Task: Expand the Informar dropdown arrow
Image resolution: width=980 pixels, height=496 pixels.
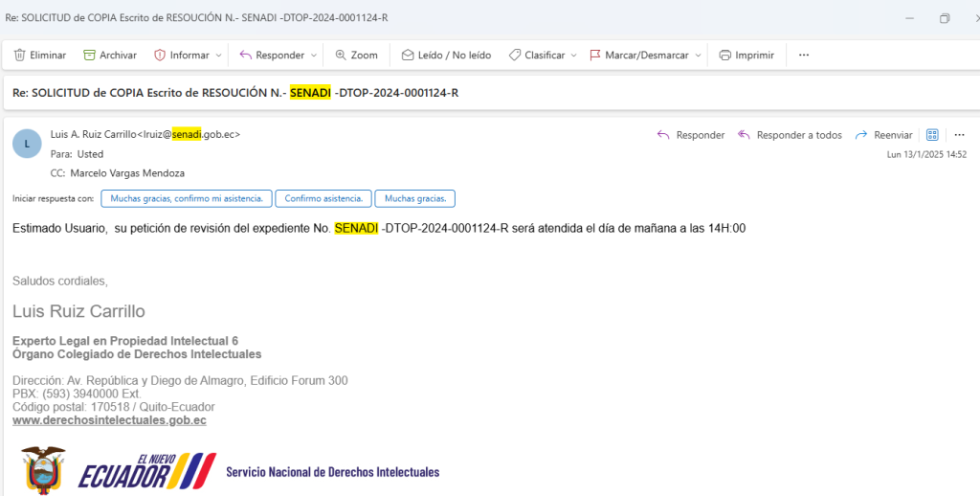Action: [219, 56]
